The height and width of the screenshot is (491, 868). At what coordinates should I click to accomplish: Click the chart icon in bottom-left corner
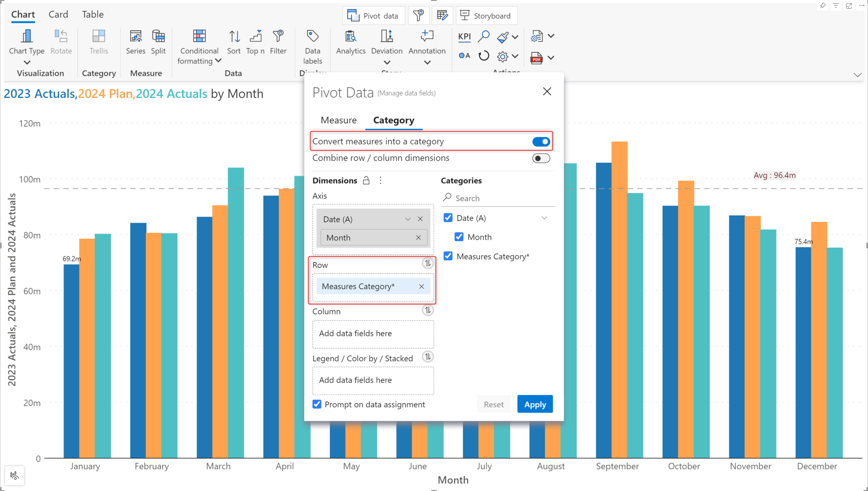point(14,475)
